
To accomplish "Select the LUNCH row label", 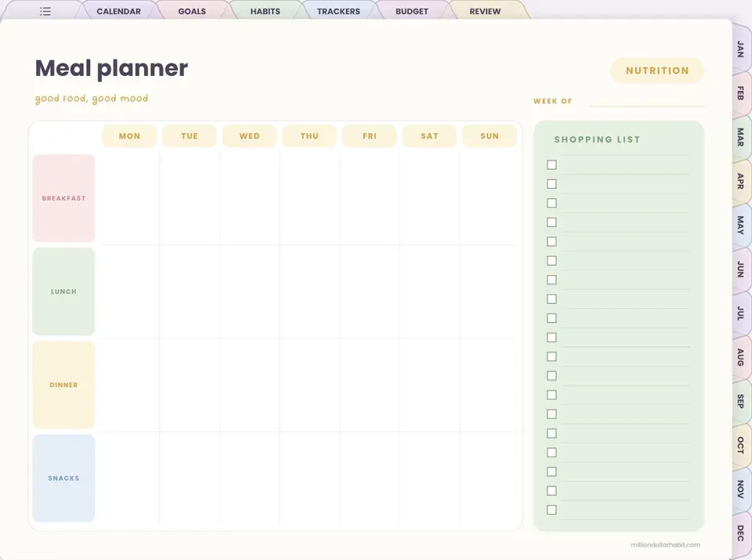I will 63,291.
